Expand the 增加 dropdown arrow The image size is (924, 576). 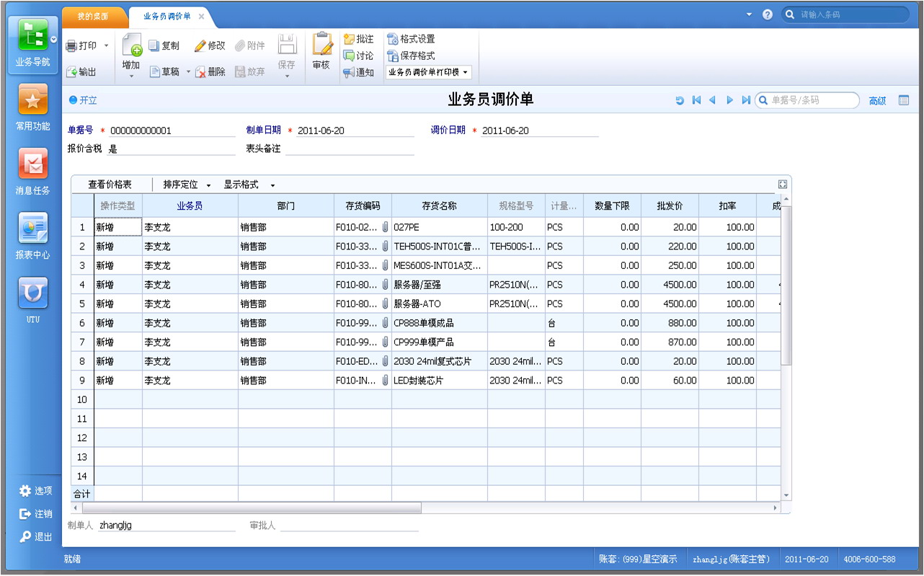(131, 76)
